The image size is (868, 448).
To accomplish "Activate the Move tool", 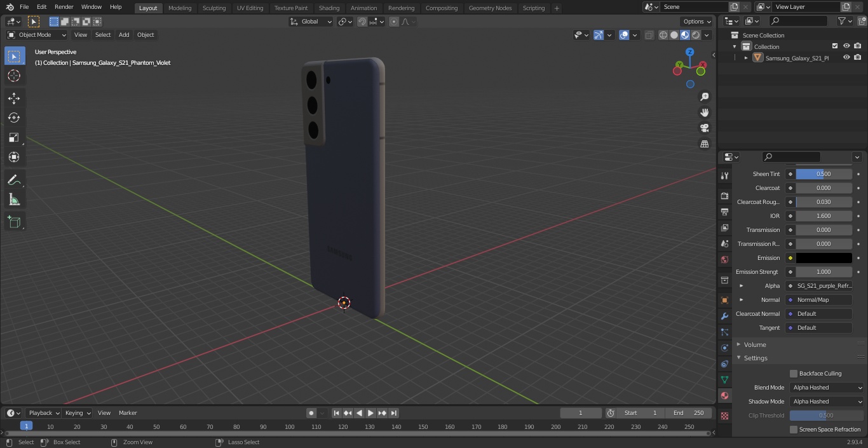I will point(14,98).
